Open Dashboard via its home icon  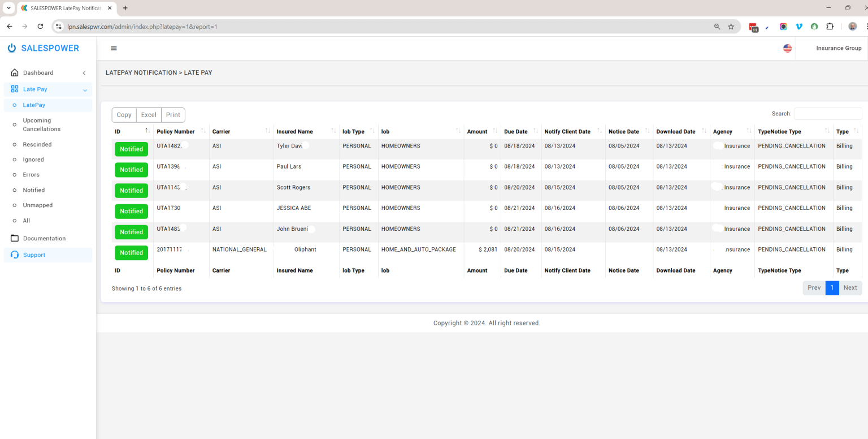pos(15,72)
